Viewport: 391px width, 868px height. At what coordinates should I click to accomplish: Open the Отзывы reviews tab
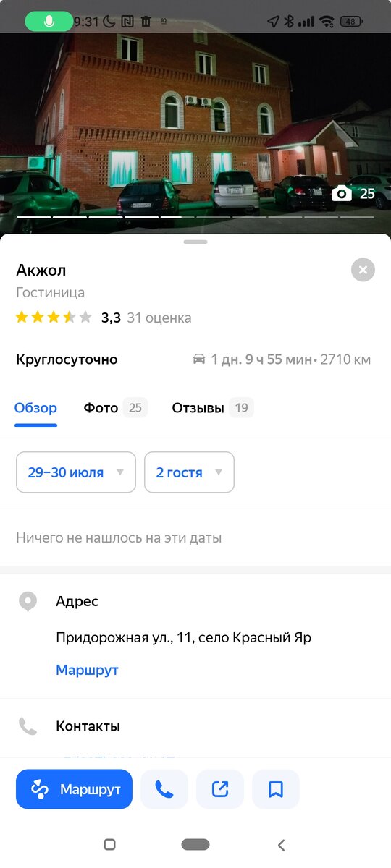coord(212,408)
